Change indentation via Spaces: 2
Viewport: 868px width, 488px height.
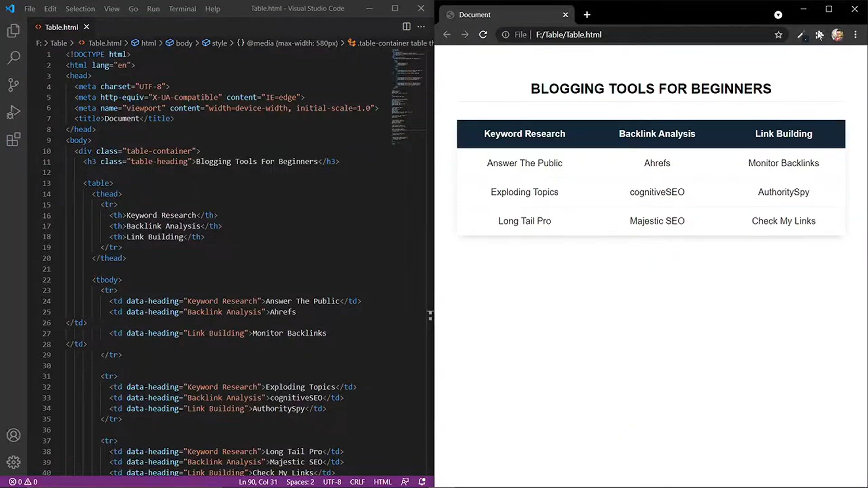pos(300,482)
